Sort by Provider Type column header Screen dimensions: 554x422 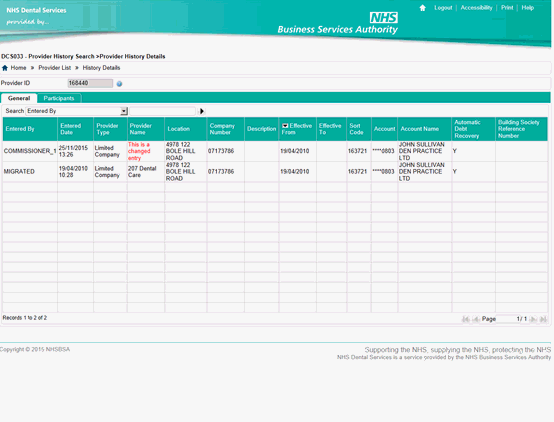tap(110, 129)
